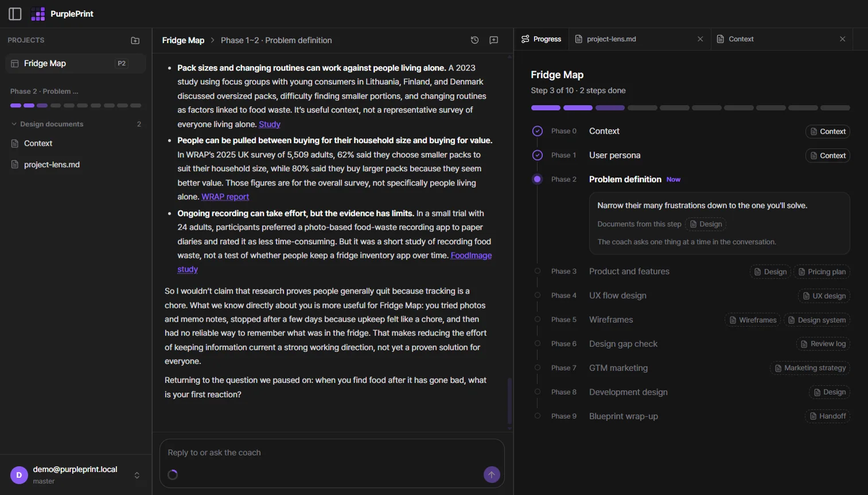Click the Phase 2 current step marker

538,179
